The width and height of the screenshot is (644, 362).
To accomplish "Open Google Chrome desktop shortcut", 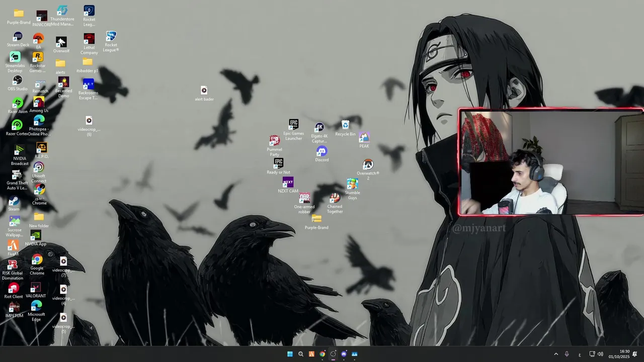I will 37,265.
